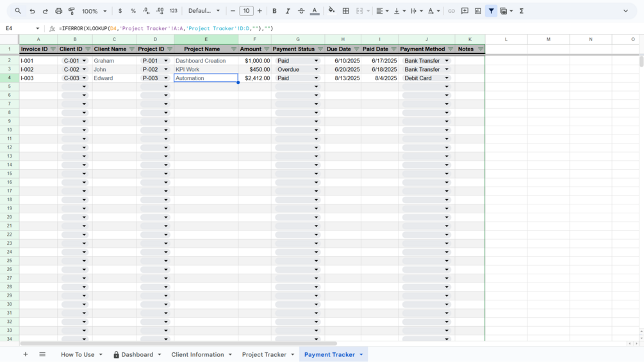Open the 123 more formats menu
Screen dimensions: 644x362
(x=173, y=11)
